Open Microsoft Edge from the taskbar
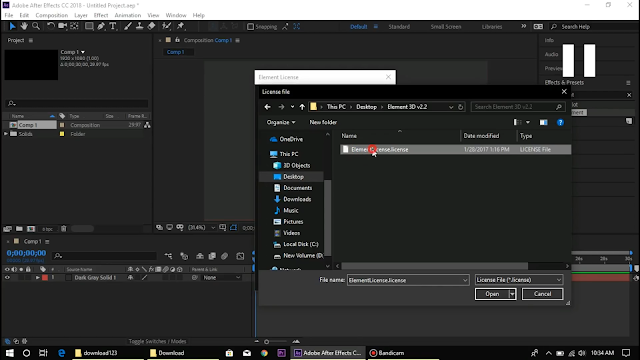 point(62,353)
